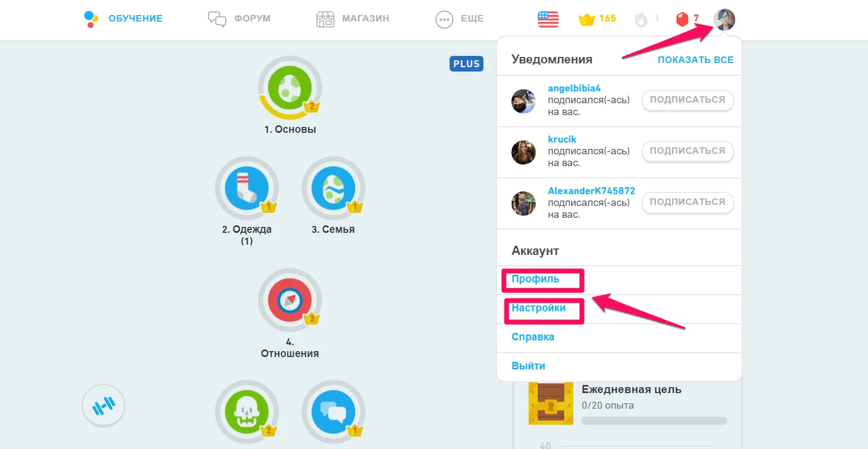The height and width of the screenshot is (449, 868).
Task: Open the Обучение learning tab
Action: 123,19
